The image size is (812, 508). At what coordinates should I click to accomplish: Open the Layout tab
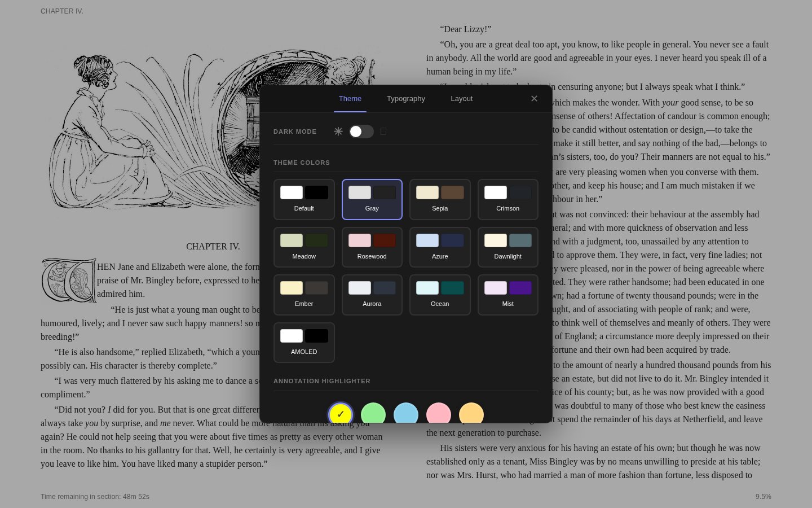(461, 99)
